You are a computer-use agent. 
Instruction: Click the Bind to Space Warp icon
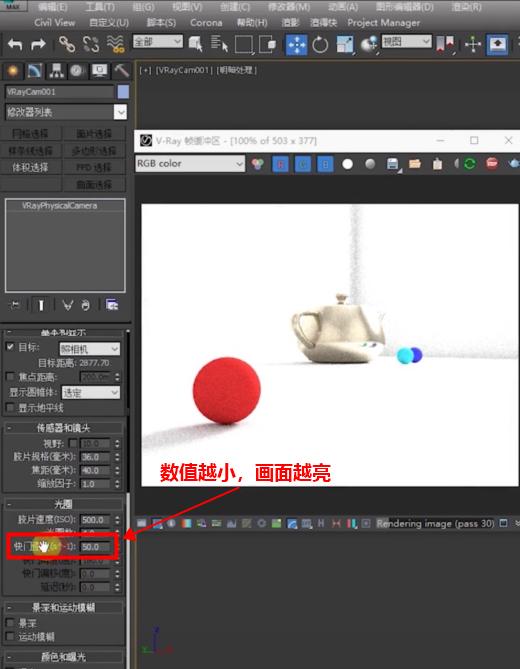tap(115, 44)
